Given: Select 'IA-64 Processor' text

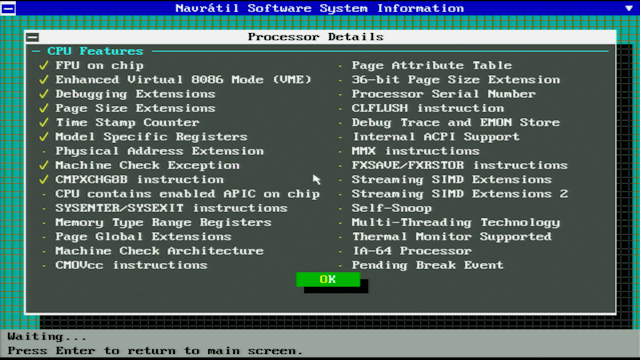Looking at the screenshot, I should (412, 251).
